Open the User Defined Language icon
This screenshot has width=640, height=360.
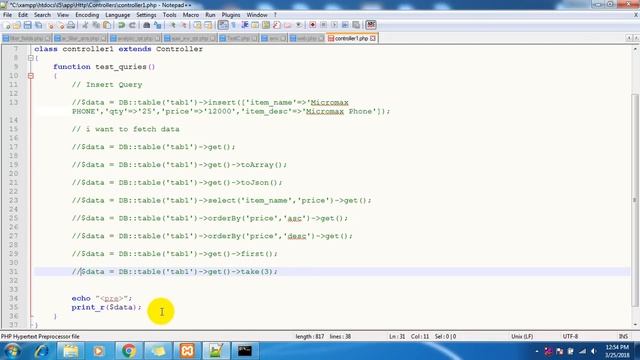tap(255, 25)
